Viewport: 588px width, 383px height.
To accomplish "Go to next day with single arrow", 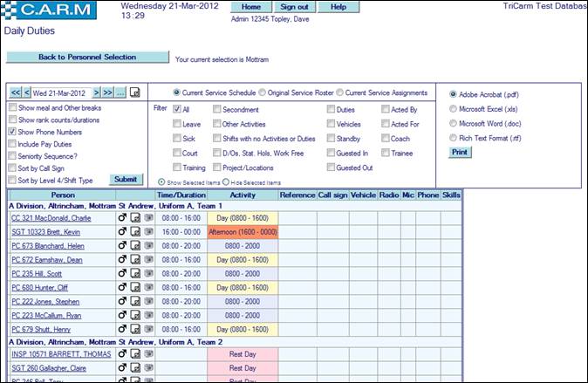I will point(96,92).
